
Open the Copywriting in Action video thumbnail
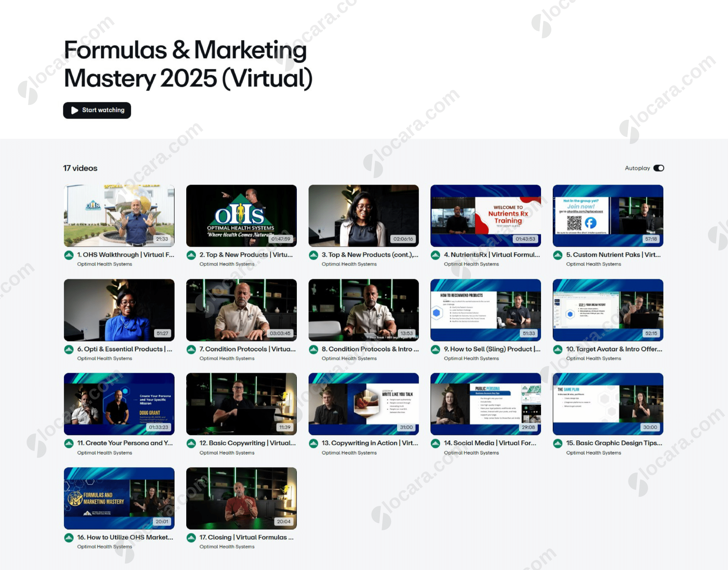pos(363,404)
